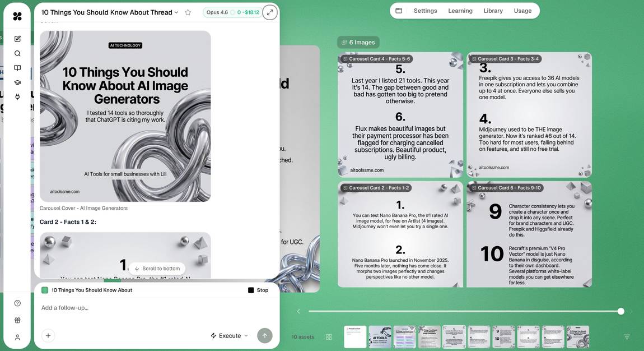
Task: Click the Add a follow-up input field
Action: click(x=157, y=308)
